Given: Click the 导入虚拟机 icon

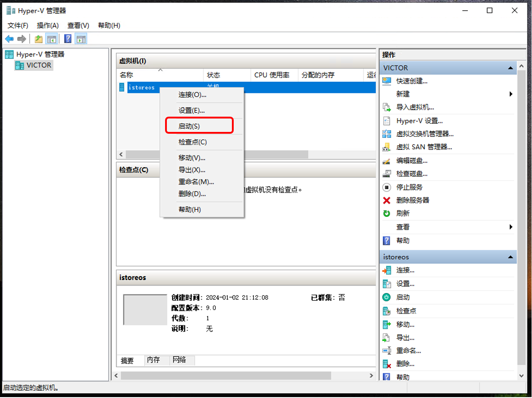Looking at the screenshot, I should 386,107.
